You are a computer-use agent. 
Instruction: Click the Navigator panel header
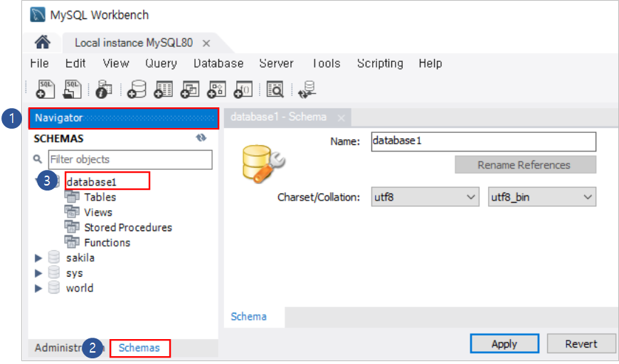click(123, 118)
